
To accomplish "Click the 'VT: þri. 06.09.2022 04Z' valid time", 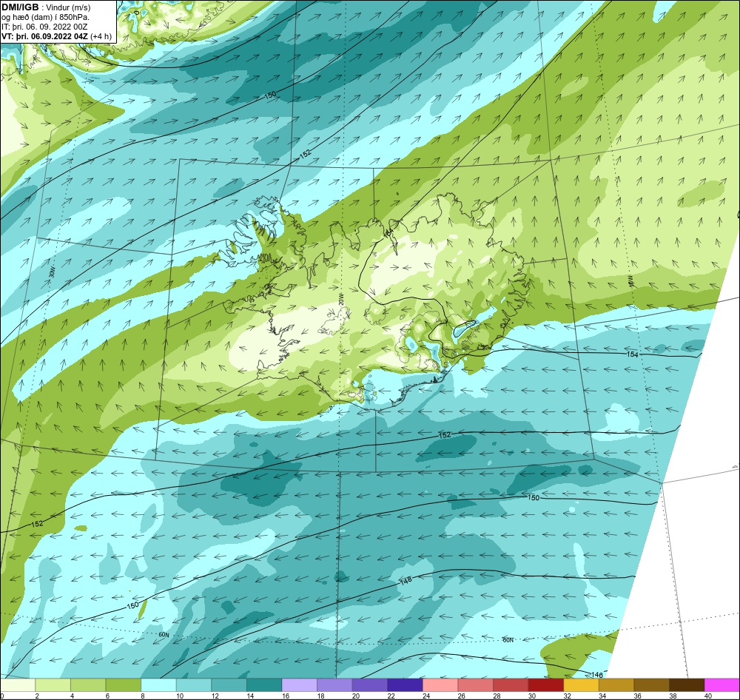I will [44, 36].
